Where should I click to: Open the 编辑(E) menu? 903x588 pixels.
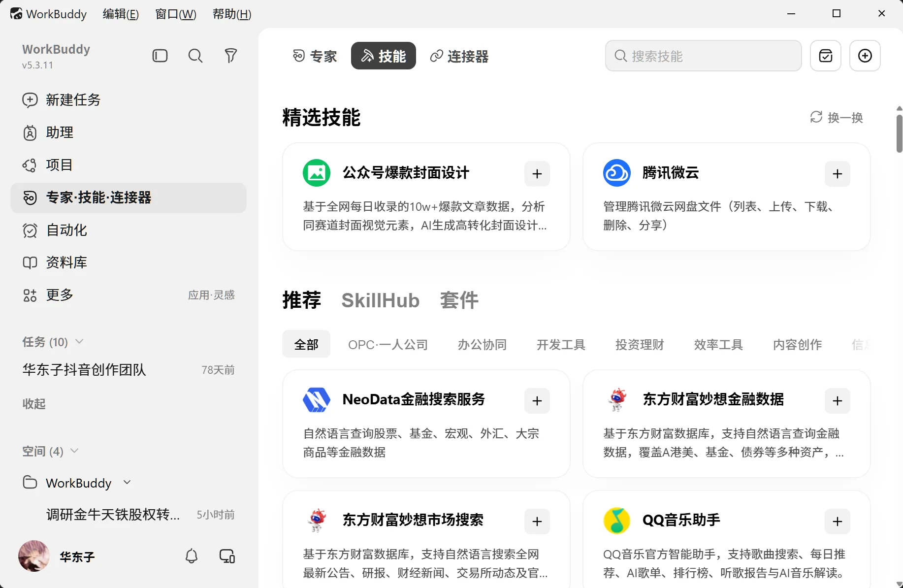coord(121,14)
